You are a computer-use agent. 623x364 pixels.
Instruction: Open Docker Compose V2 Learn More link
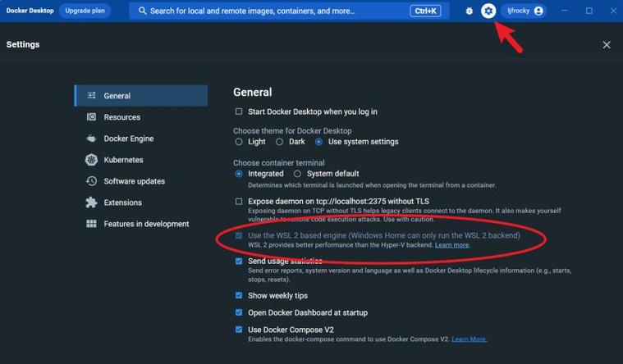(x=469, y=339)
